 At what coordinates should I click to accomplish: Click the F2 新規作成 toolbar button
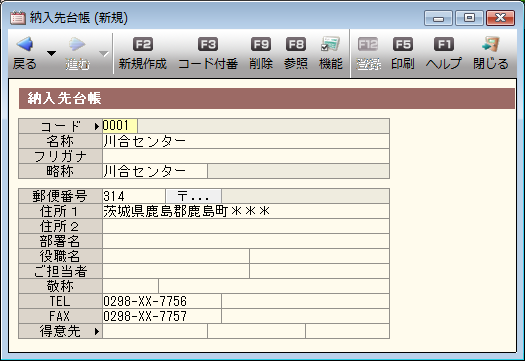[143, 54]
